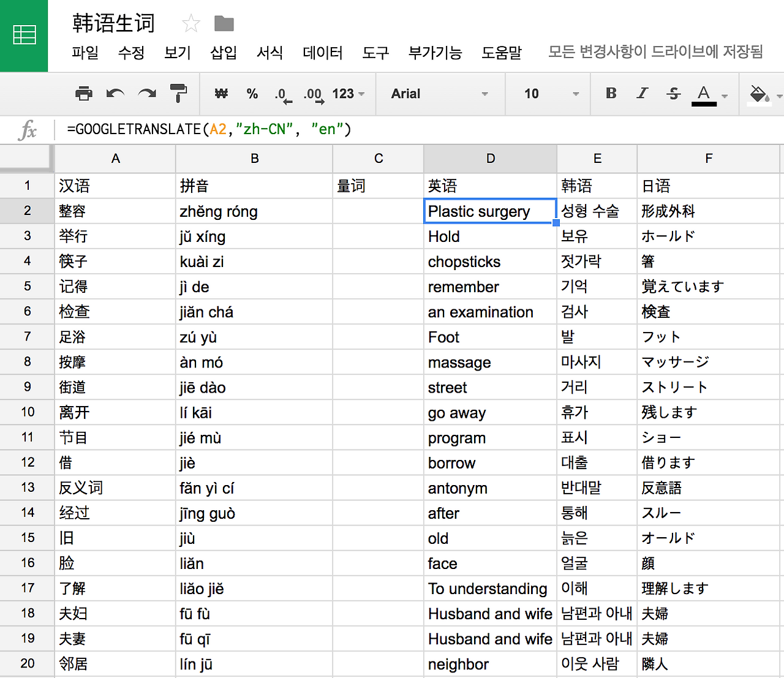The height and width of the screenshot is (678, 784).
Task: Open the 보기 menu
Action: click(178, 53)
